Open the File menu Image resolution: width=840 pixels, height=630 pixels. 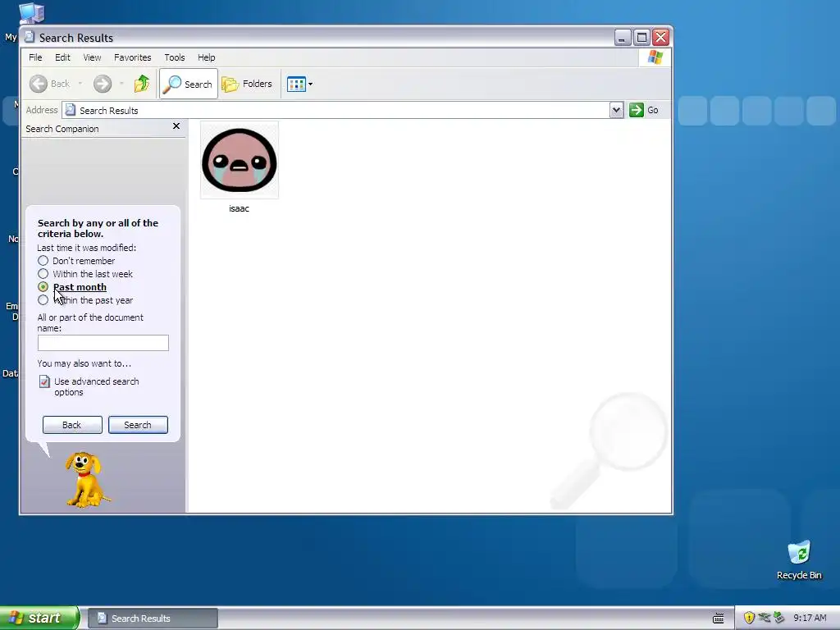coord(35,57)
